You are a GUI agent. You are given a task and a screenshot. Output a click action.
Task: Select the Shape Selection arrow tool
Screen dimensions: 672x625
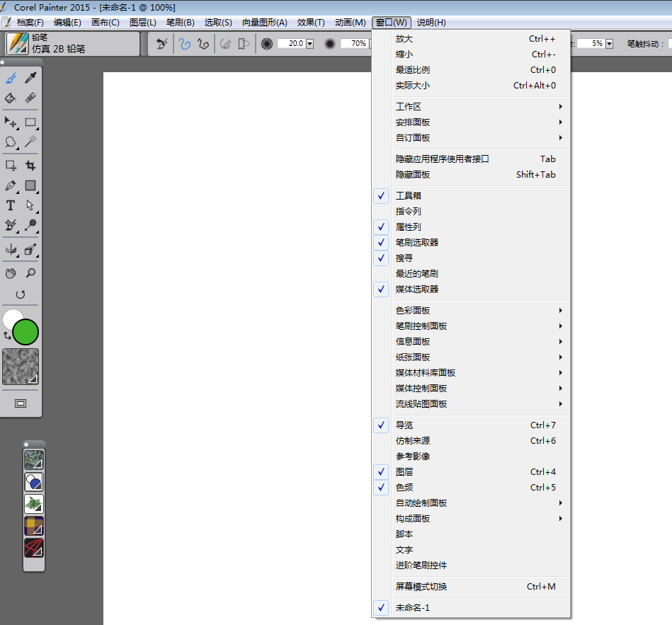30,205
